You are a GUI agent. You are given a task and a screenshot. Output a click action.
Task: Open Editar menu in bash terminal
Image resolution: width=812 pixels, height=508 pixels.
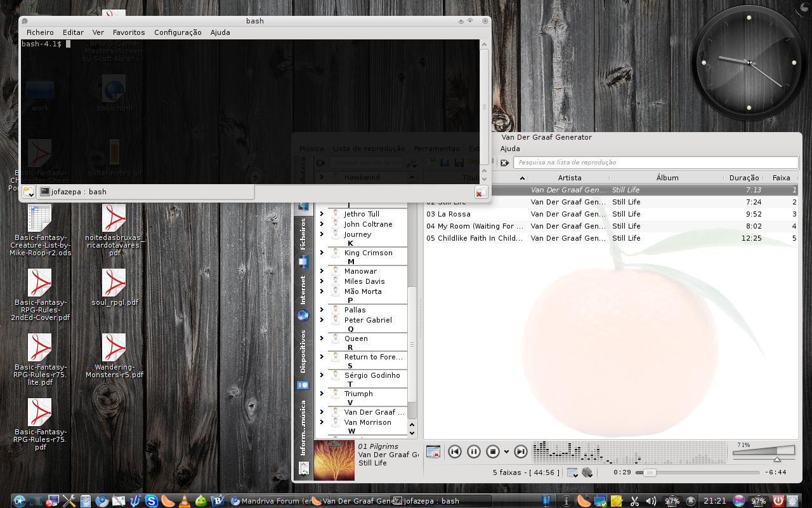[73, 32]
